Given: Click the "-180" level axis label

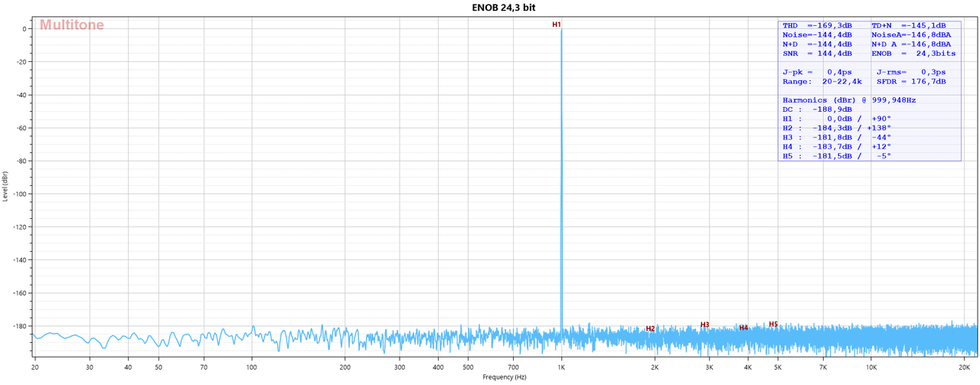Looking at the screenshot, I should click(x=21, y=326).
